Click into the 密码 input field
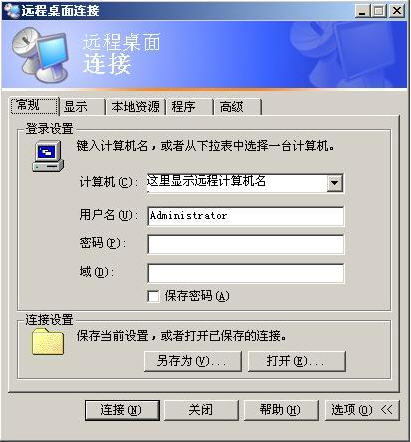This screenshot has width=411, height=442. [246, 244]
